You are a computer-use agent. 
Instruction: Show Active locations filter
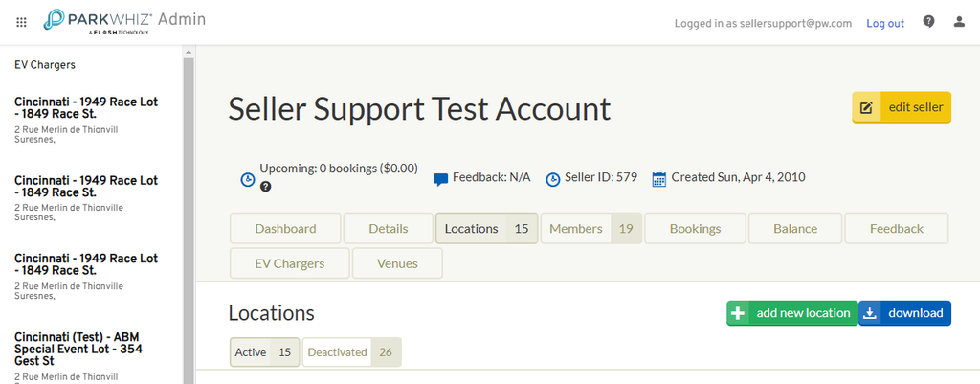265,352
